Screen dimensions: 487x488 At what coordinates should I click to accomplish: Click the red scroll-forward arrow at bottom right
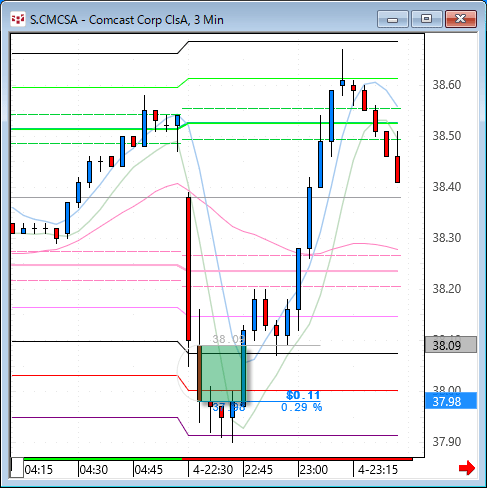pos(467,468)
